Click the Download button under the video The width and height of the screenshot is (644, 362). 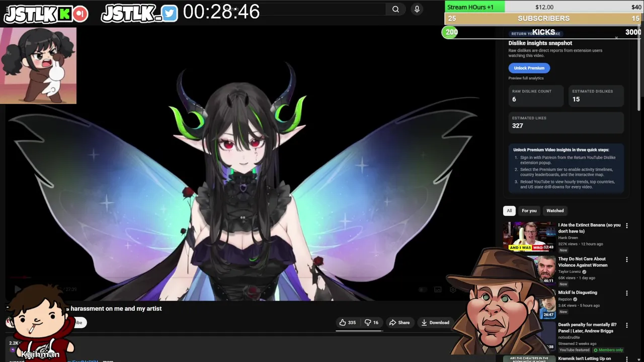[435, 323]
